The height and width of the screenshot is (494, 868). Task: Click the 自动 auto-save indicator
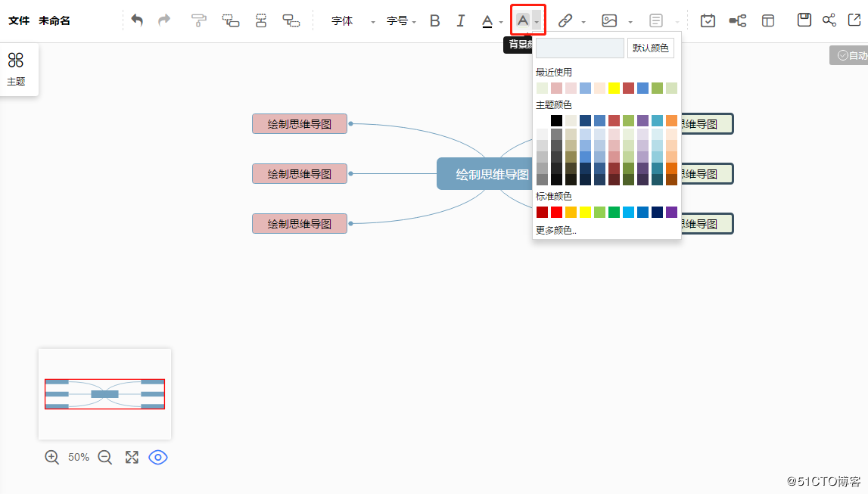(x=848, y=55)
